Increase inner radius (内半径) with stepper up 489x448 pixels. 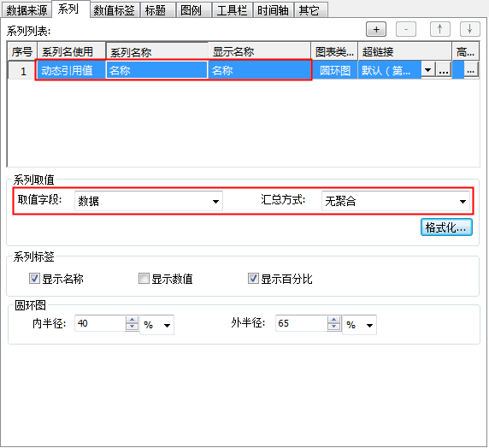click(132, 320)
